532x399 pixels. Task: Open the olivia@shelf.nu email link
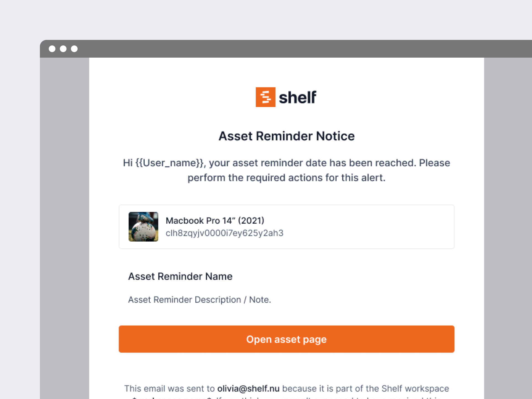[248, 388]
